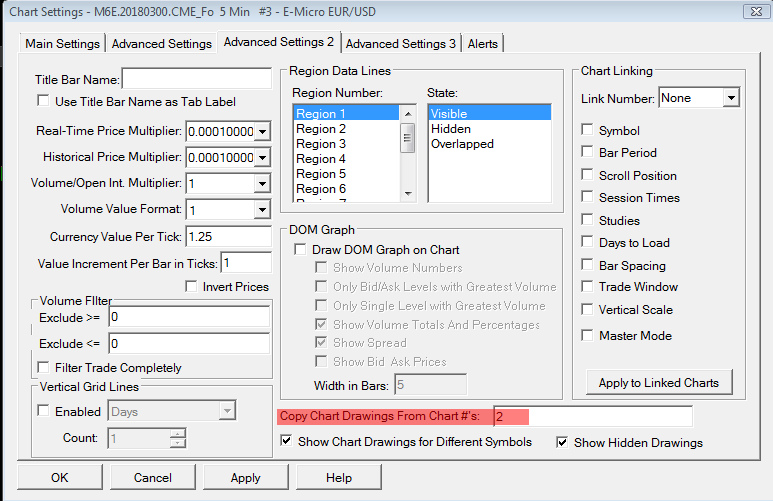Check the Vertical Scale linking option
Viewport: 773px width, 501px height.
coord(587,309)
